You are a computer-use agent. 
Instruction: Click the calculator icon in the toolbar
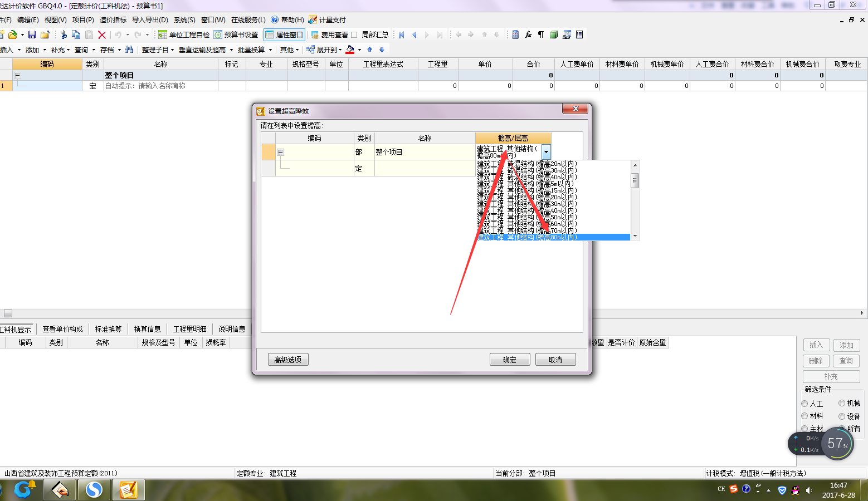(x=515, y=35)
